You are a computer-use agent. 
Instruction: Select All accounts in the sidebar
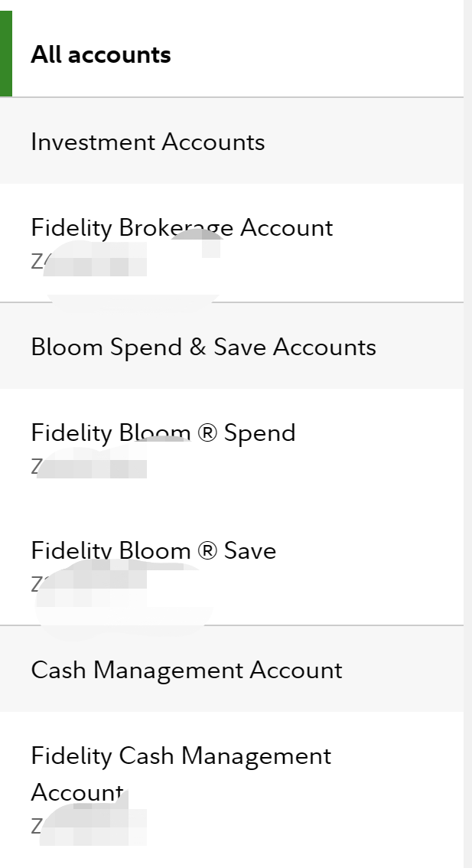101,55
